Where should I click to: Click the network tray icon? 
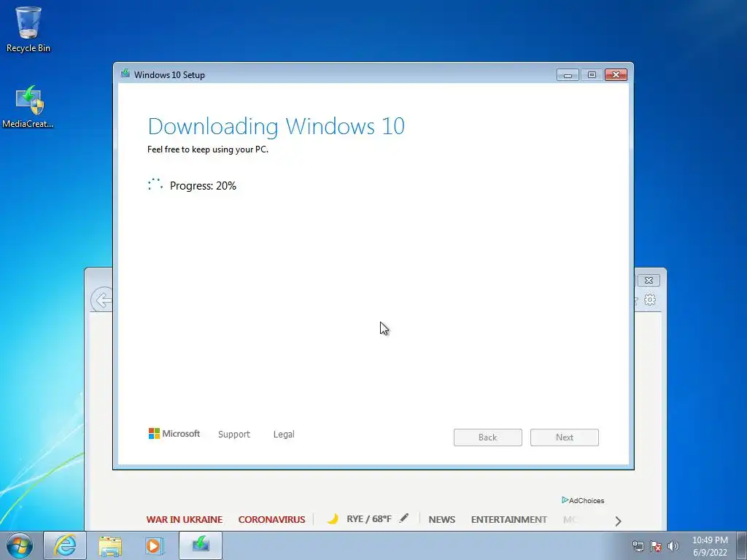point(638,546)
